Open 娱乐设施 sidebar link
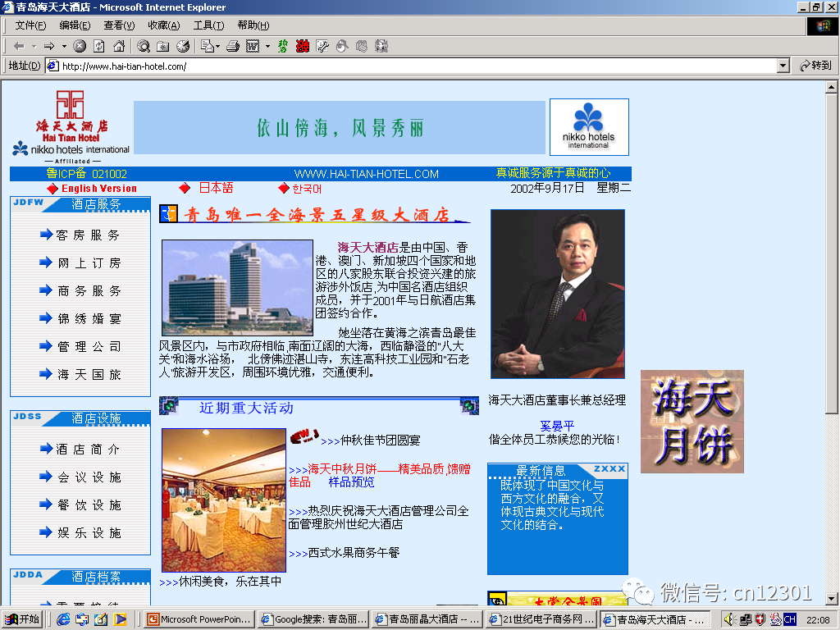The width and height of the screenshot is (840, 630). (89, 533)
